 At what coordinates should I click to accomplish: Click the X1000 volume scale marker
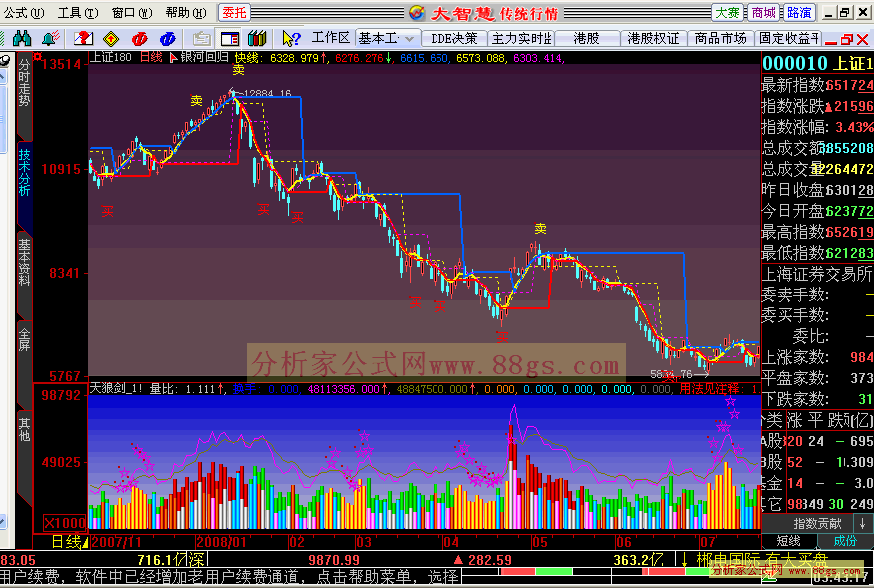(x=65, y=523)
